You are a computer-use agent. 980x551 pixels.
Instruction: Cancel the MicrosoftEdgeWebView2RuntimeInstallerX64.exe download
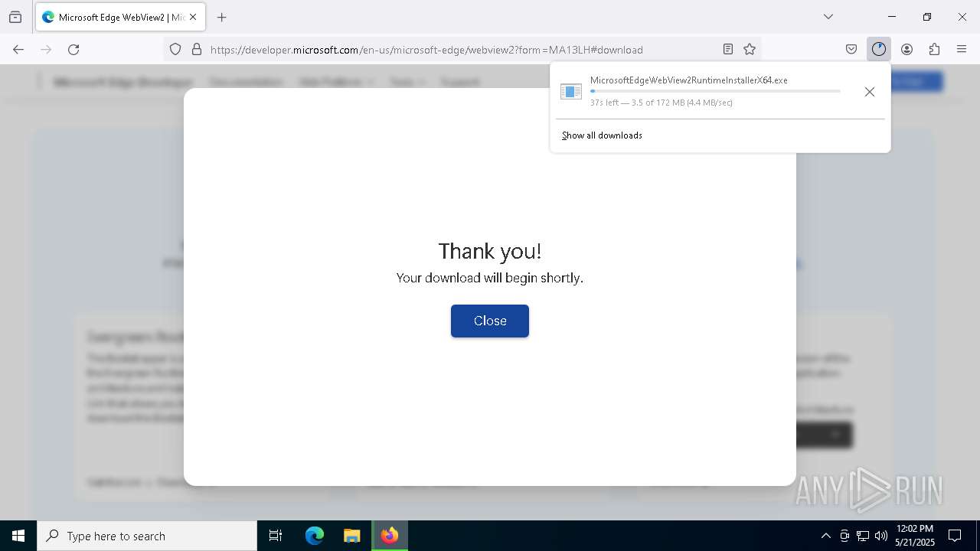pos(869,92)
